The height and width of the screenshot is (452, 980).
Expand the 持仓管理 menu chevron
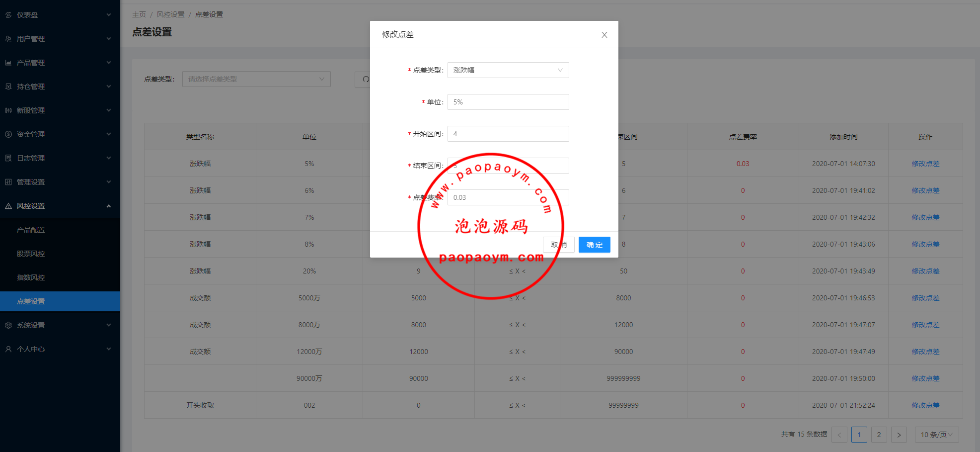click(109, 87)
